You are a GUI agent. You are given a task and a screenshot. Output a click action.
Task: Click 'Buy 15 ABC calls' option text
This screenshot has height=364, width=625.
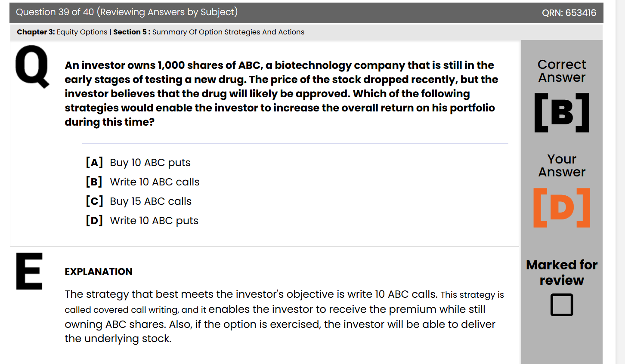coord(150,201)
